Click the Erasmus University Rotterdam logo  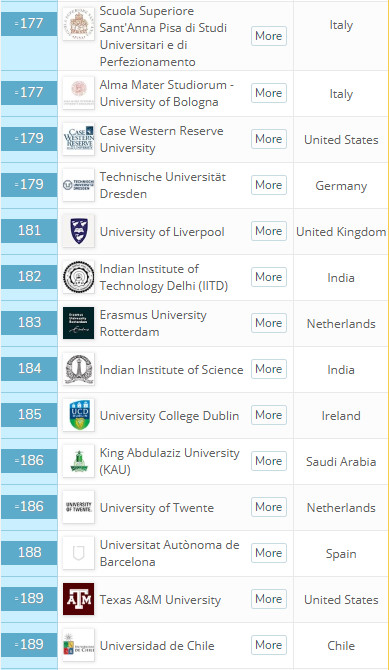78,323
